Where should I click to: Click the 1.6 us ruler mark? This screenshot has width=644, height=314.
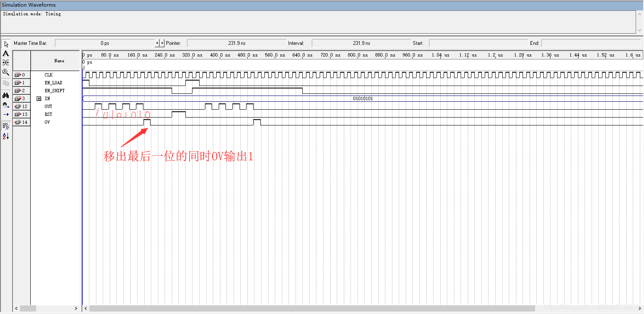coord(632,55)
